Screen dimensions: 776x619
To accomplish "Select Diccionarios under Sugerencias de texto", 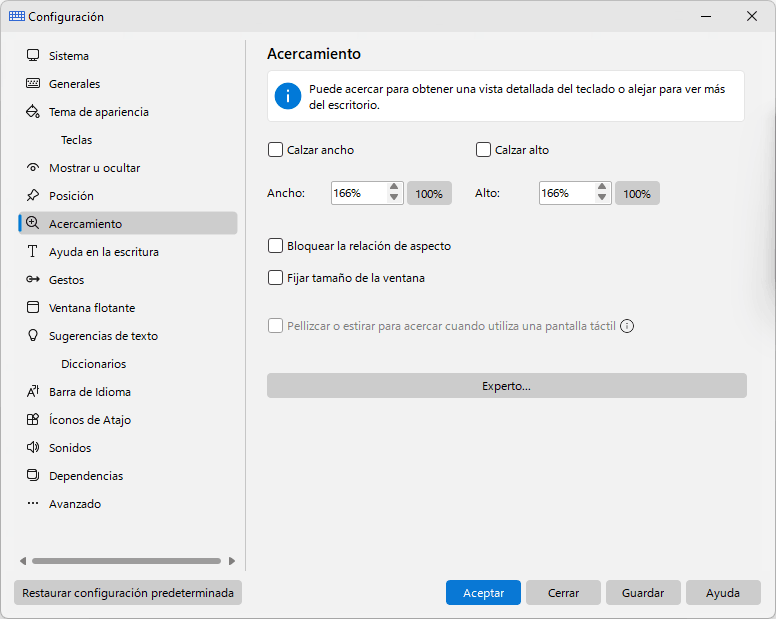I will [94, 364].
